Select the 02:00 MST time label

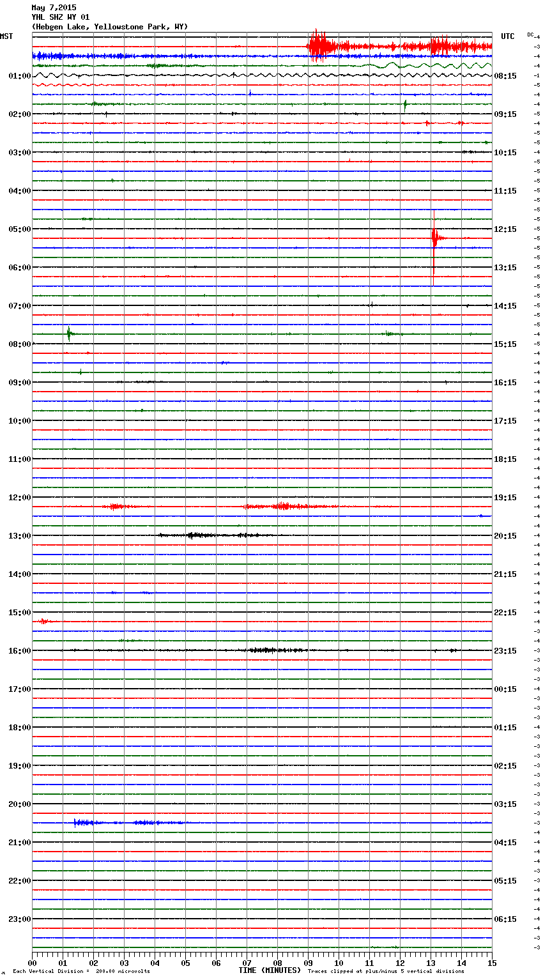click(20, 114)
